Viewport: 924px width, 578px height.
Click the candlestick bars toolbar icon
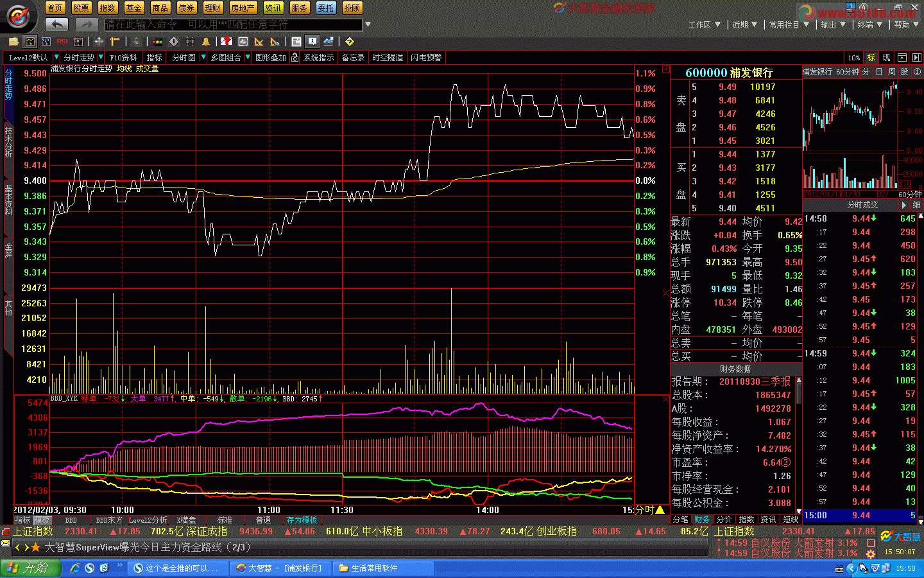[x=46, y=42]
